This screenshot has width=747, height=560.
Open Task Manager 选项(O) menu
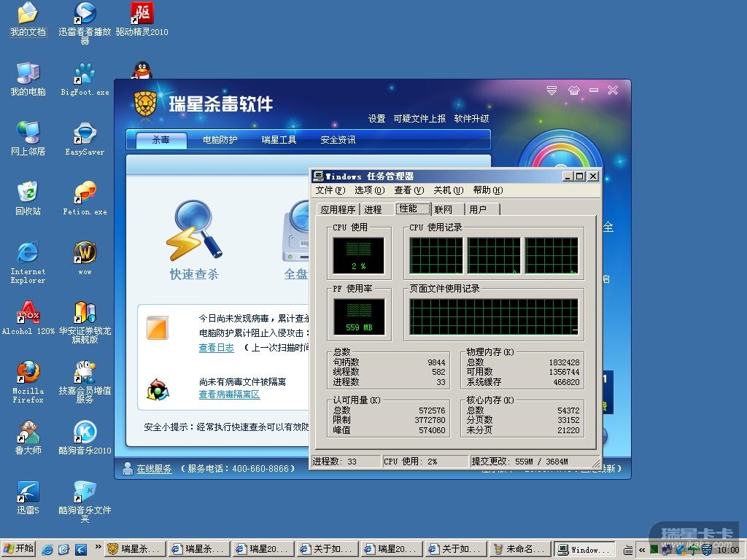pyautogui.click(x=369, y=190)
